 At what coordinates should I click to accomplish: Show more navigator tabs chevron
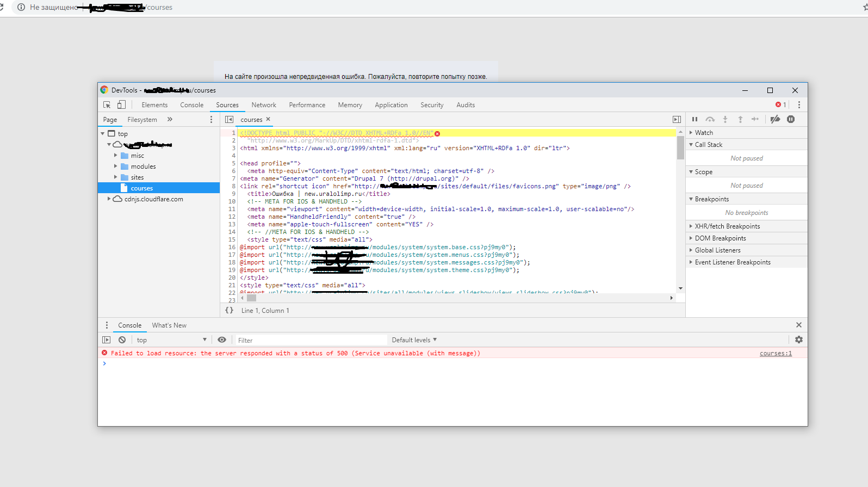[170, 119]
